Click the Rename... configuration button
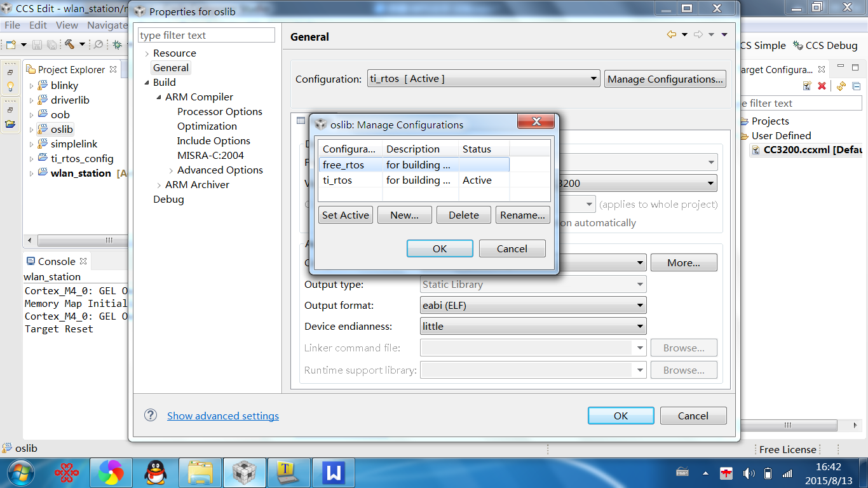 click(523, 215)
